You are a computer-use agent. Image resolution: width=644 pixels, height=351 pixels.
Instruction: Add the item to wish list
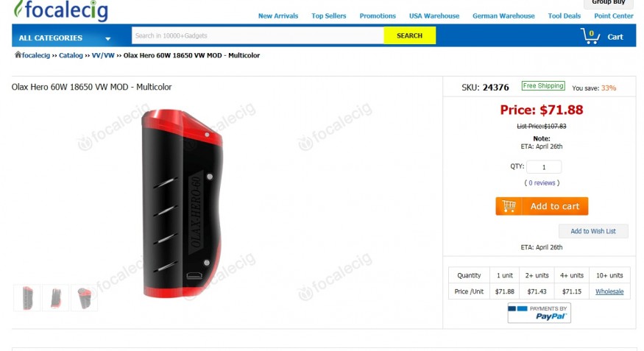[593, 231]
